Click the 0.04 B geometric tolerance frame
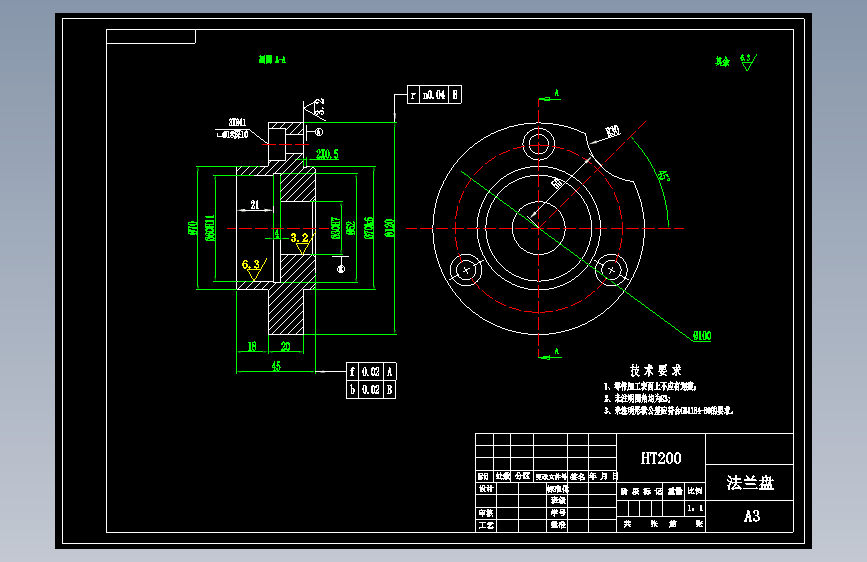 [434, 95]
